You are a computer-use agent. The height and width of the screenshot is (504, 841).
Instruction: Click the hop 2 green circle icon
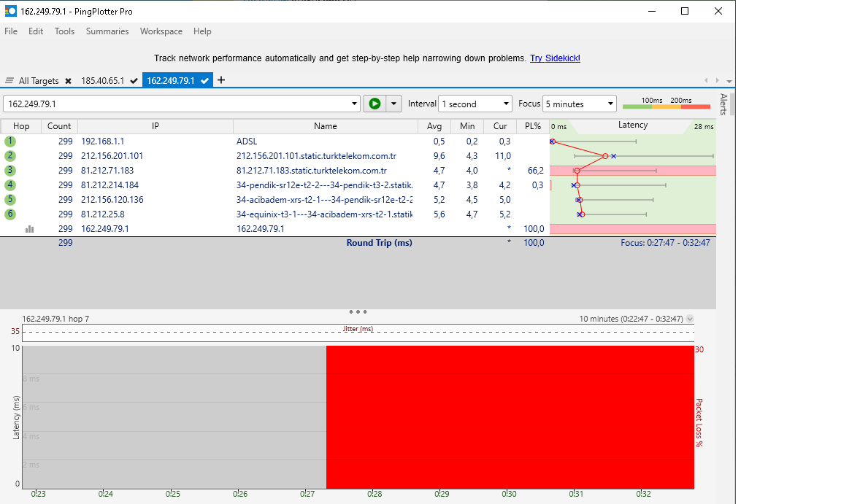10,156
